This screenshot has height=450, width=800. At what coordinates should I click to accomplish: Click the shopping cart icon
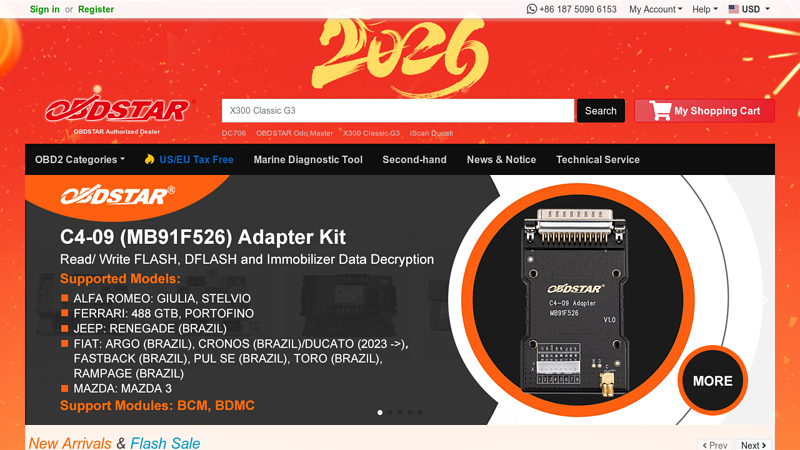click(x=660, y=110)
